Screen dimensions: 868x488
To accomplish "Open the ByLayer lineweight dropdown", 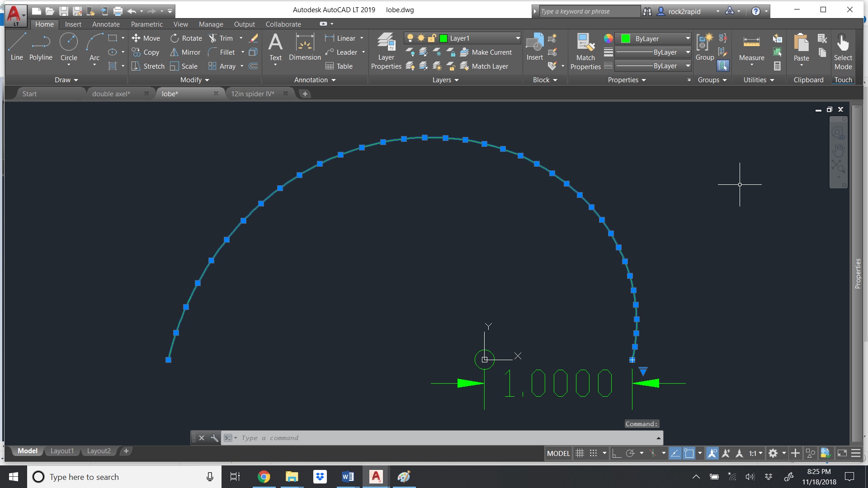I will [688, 52].
